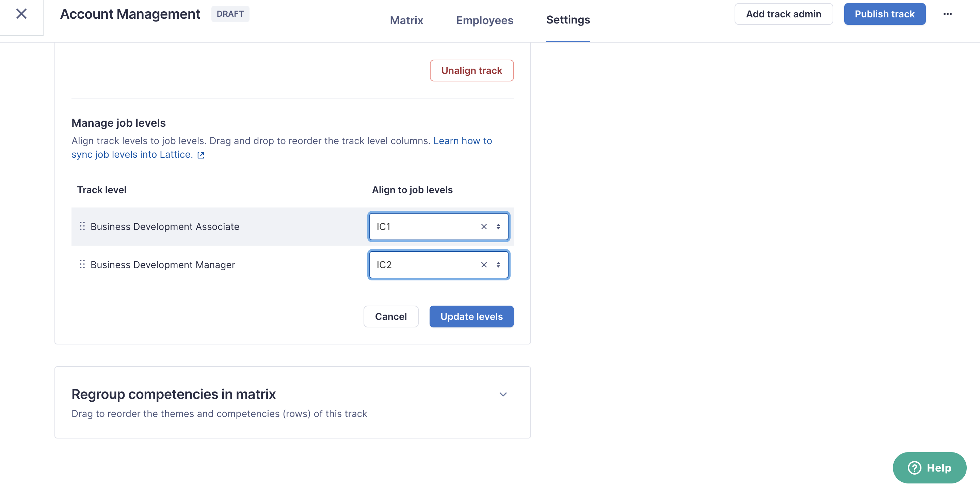
Task: Switch to the Matrix tab
Action: [x=406, y=20]
